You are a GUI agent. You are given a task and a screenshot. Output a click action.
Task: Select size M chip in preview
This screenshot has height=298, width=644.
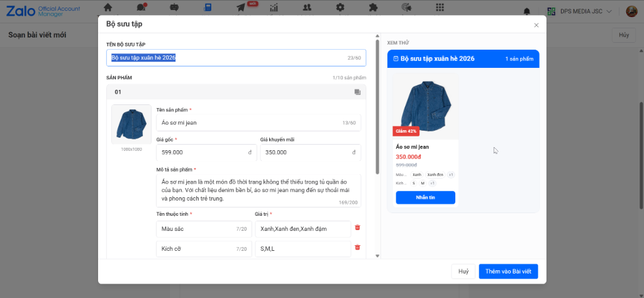click(423, 183)
